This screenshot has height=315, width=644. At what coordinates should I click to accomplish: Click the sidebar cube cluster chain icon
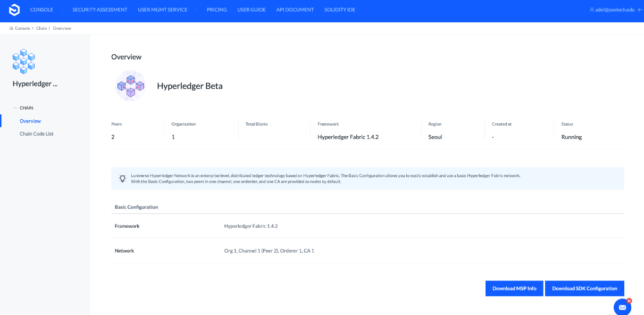(x=23, y=61)
